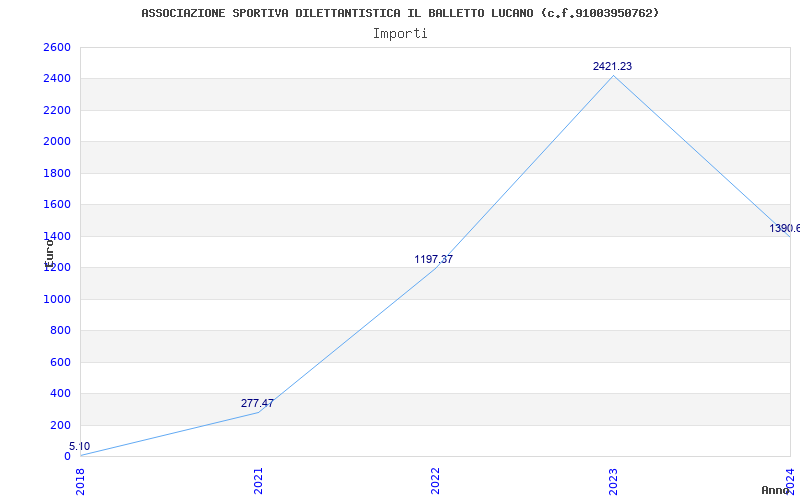Click the 1800 y-axis tick label
The image size is (800, 500).
tap(57, 173)
